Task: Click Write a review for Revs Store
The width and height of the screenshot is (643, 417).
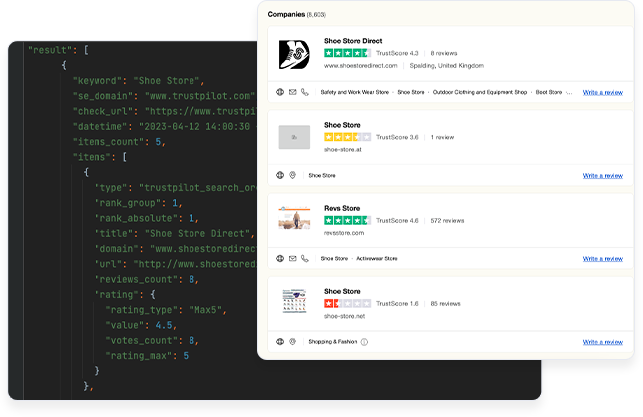Action: [x=602, y=259]
